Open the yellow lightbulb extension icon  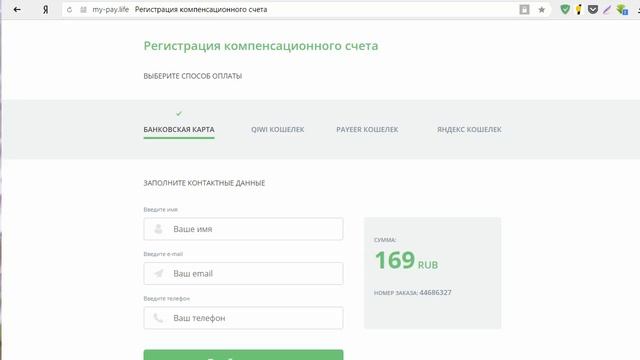[578, 9]
